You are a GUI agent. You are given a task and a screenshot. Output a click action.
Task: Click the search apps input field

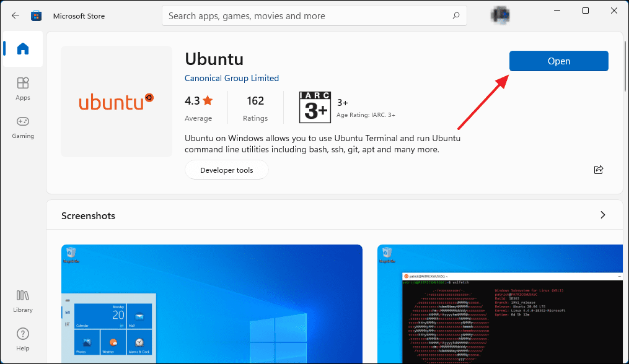point(314,15)
